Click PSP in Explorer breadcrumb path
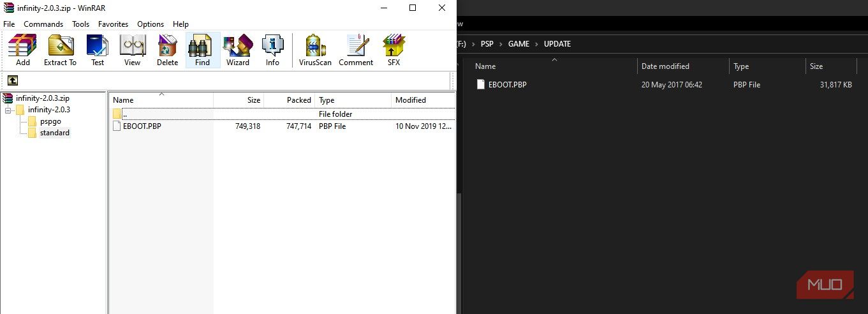This screenshot has height=314, width=868. 487,44
